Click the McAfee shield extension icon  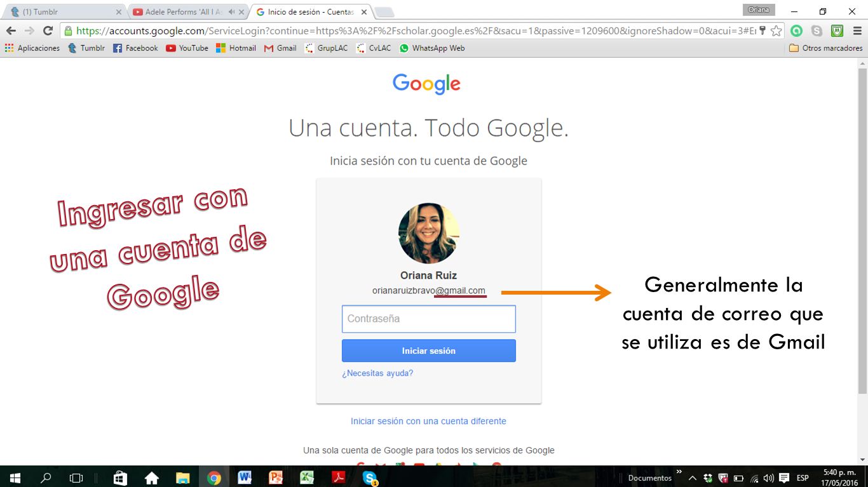coord(837,30)
